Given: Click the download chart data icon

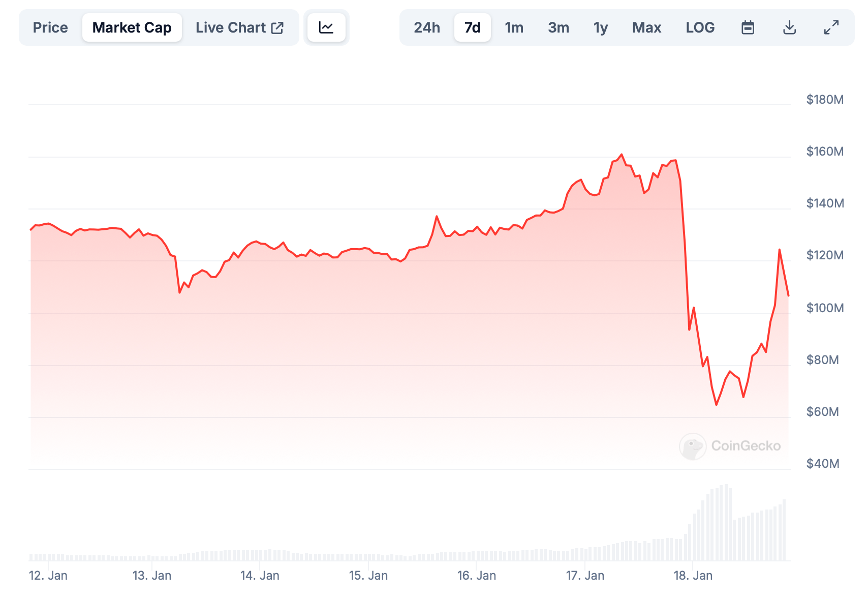Looking at the screenshot, I should click(789, 27).
